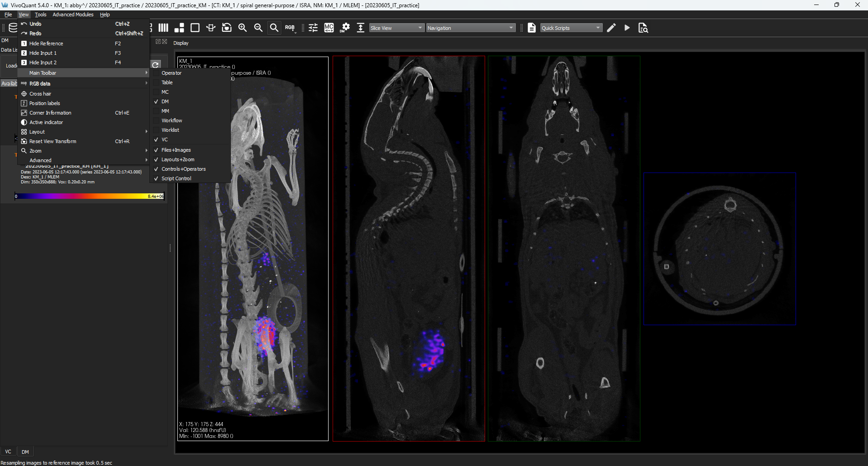Choose the vertical columns layout icon

[x=163, y=28]
